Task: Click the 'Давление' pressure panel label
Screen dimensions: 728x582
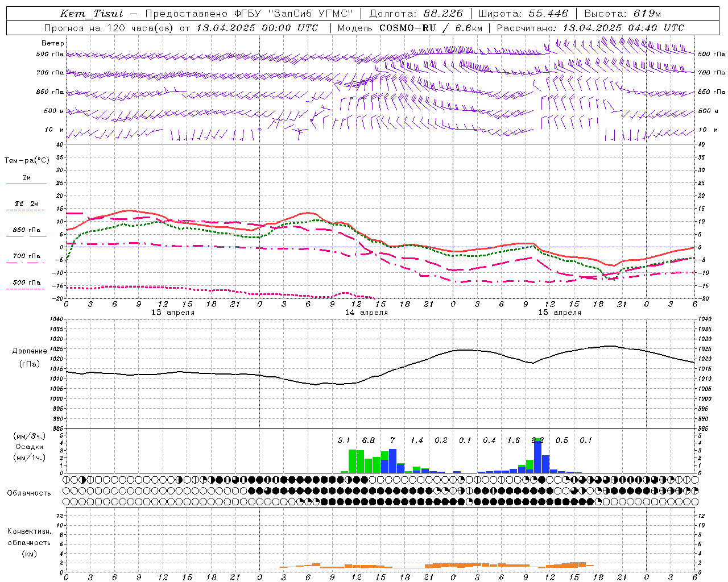Action: tap(30, 351)
